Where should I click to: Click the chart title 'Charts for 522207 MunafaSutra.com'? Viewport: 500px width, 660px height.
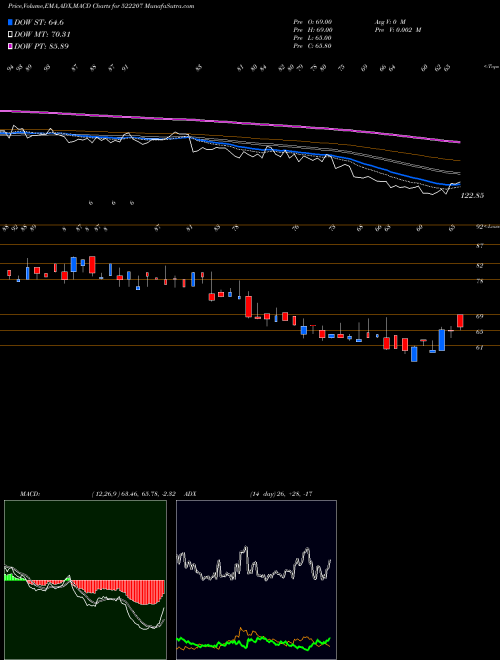146,6
